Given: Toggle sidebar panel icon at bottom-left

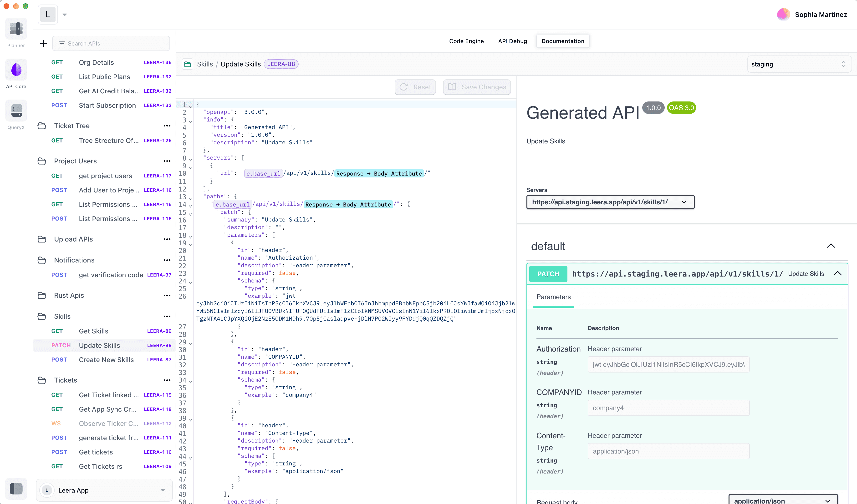Looking at the screenshot, I should click(16, 489).
